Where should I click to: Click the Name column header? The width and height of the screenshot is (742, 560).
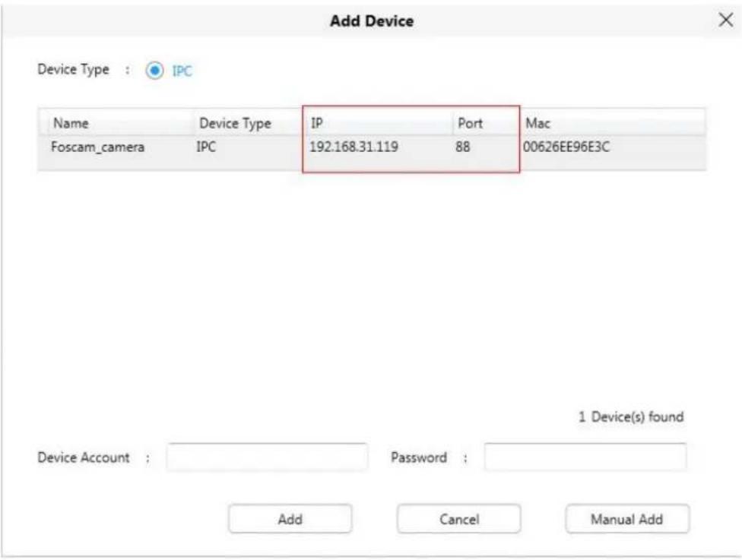tap(71, 123)
